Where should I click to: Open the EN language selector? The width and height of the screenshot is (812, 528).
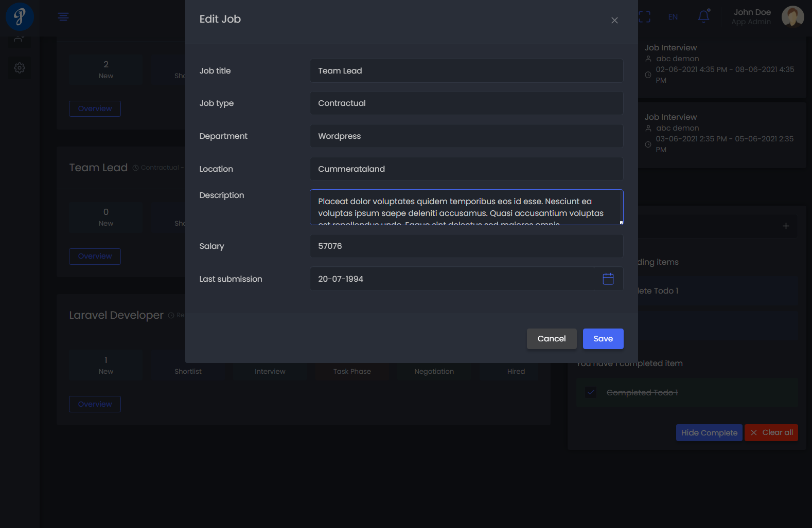pyautogui.click(x=673, y=17)
